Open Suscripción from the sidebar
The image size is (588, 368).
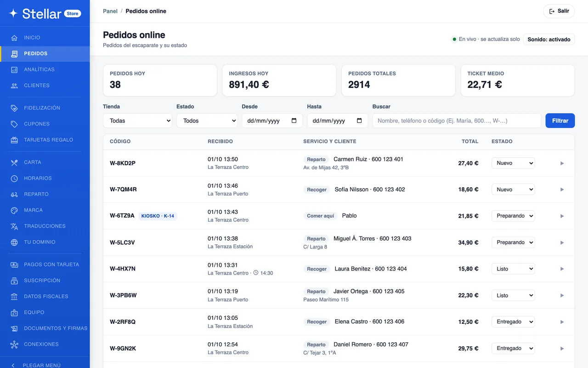tap(45, 281)
